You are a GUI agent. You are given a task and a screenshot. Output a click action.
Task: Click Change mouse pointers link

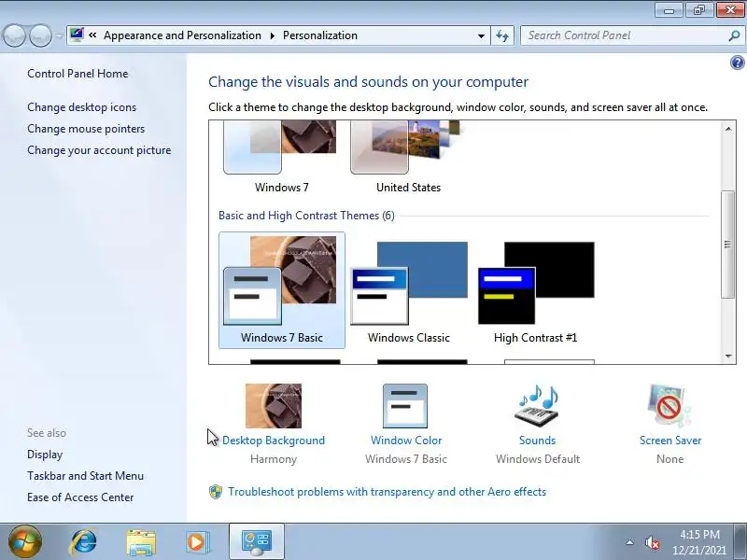click(x=86, y=129)
